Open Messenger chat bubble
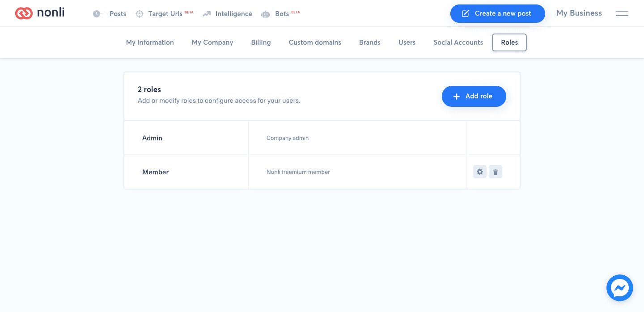Screen dimensions: 644x312 click(x=620, y=288)
